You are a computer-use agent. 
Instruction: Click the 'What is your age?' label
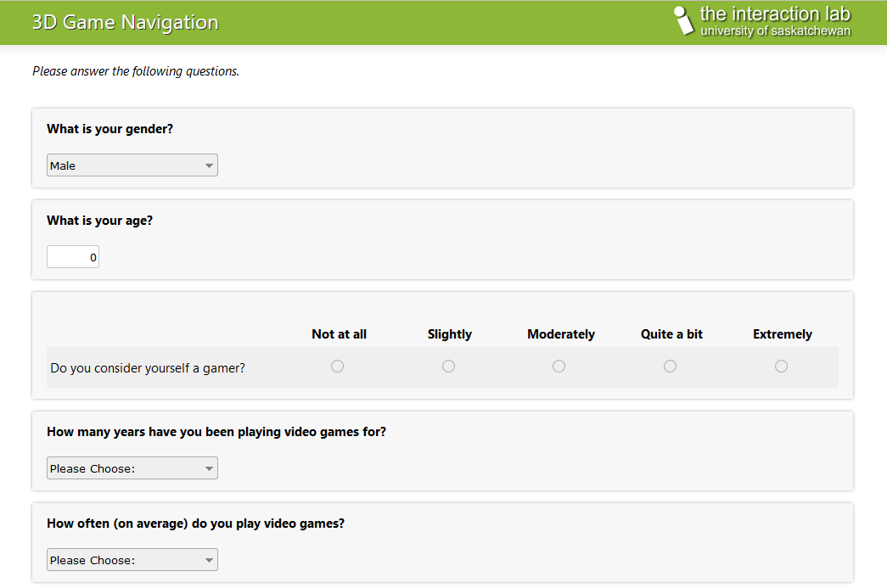100,221
